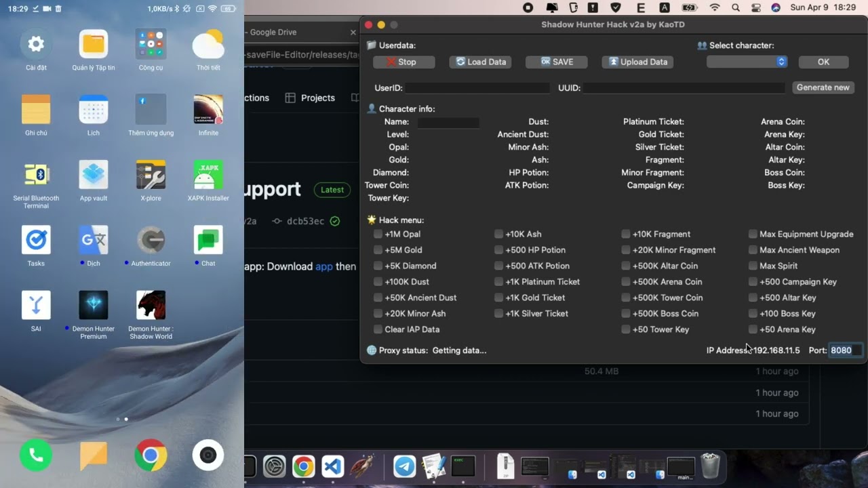Open Chrome in the phone dock
868x488 pixels.
tap(151, 456)
